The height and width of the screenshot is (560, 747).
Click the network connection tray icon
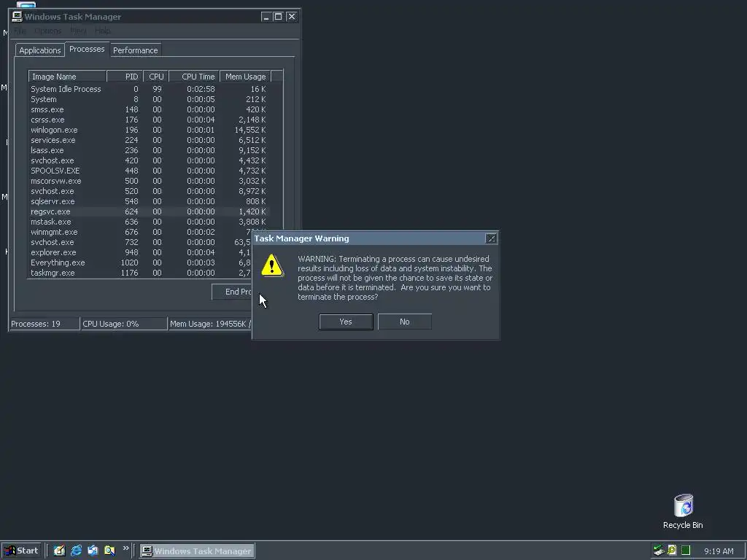tap(659, 551)
